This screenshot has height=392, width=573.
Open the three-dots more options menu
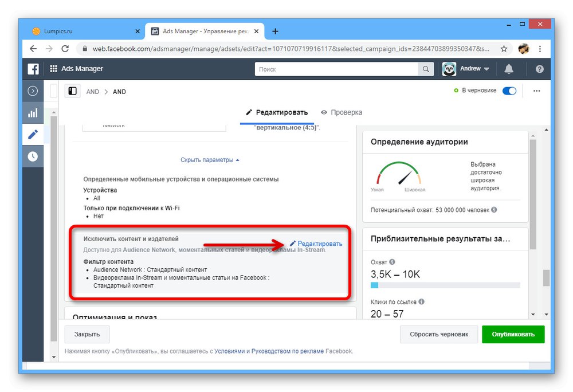point(536,91)
